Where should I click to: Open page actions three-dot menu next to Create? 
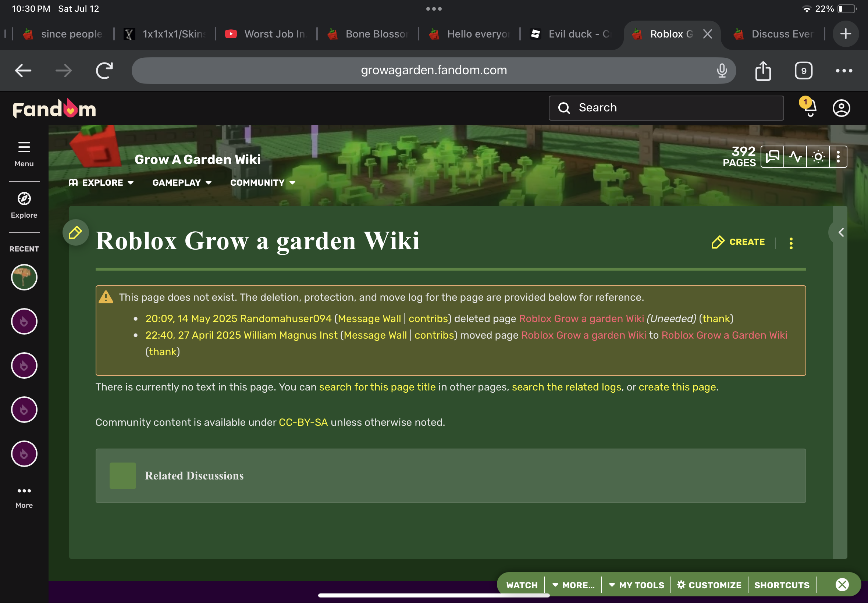(791, 243)
